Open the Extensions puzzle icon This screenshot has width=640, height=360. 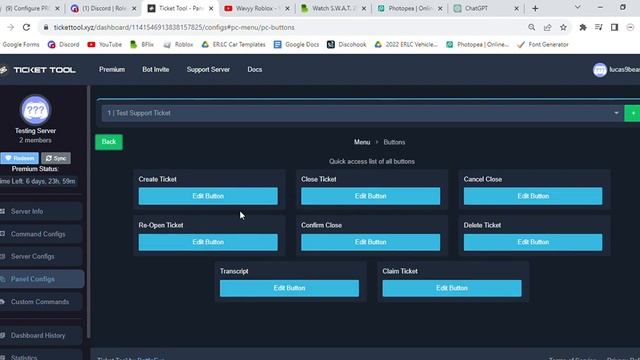(583, 27)
